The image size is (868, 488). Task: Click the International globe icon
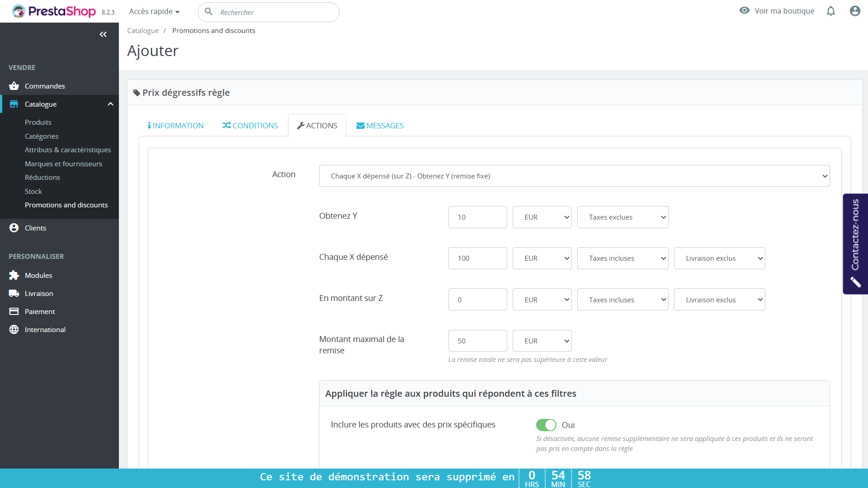(14, 329)
